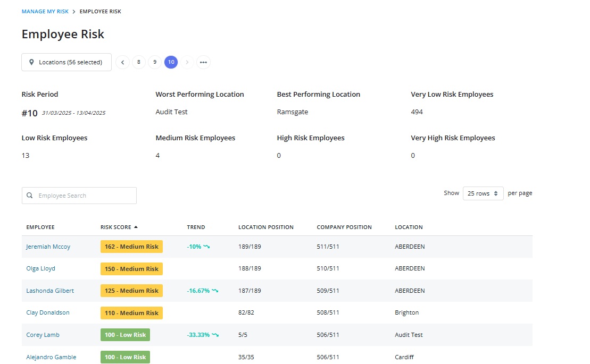Image resolution: width=590 pixels, height=364 pixels.
Task: Click the Brighton location cell
Action: [x=407, y=312]
